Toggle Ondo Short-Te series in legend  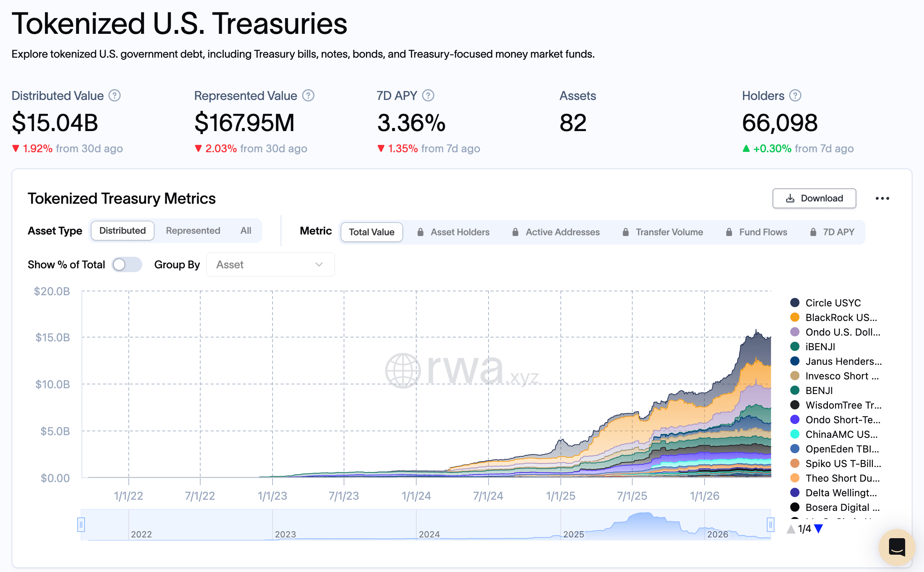click(x=835, y=419)
